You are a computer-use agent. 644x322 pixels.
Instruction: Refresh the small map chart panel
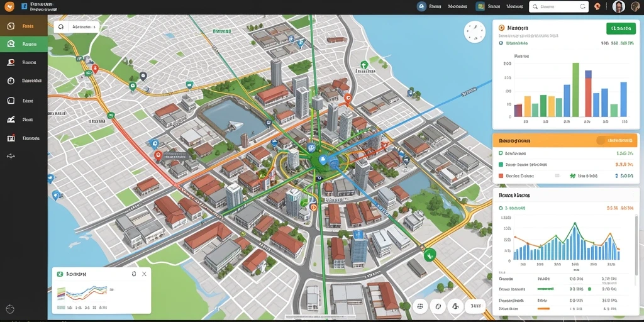pos(133,274)
